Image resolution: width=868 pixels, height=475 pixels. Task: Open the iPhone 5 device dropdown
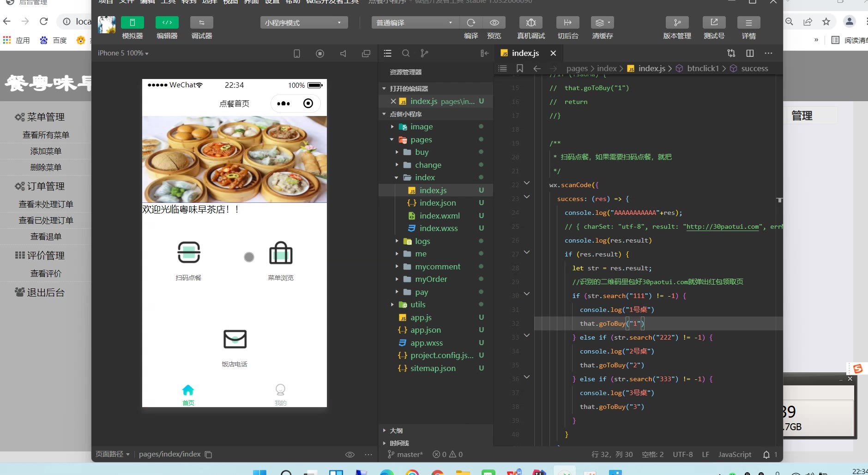[x=123, y=54]
